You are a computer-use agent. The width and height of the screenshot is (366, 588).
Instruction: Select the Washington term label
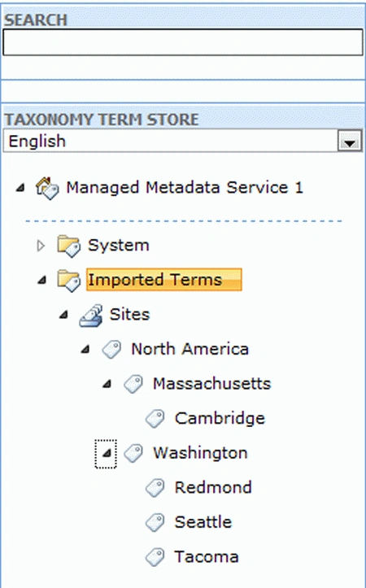(200, 453)
